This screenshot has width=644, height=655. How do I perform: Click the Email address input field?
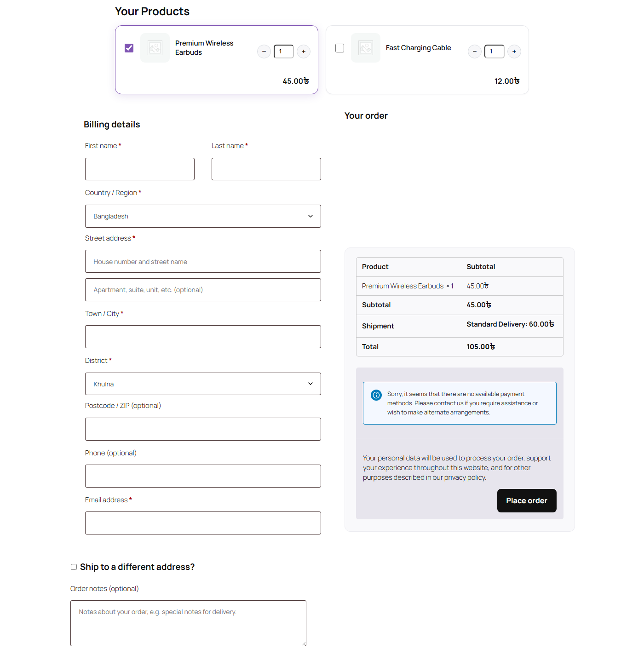[203, 523]
